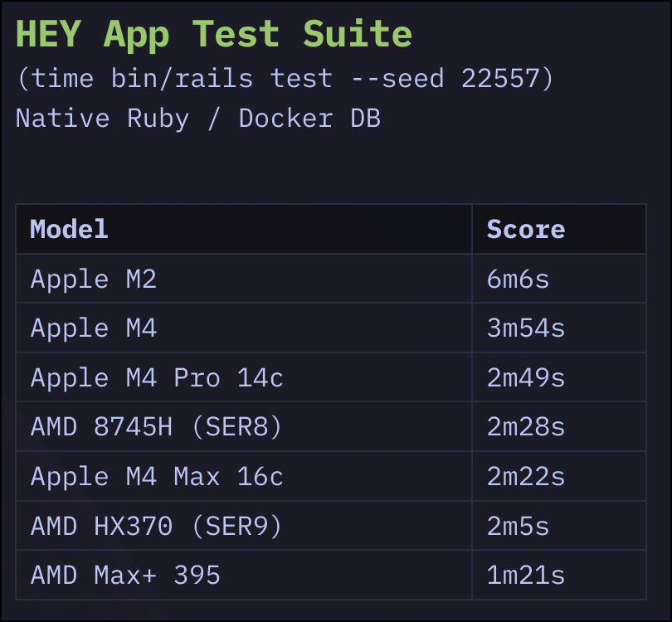Viewport: 672px width, 622px height.
Task: Select the Apple M4 Max 16c row
Action: click(x=331, y=476)
